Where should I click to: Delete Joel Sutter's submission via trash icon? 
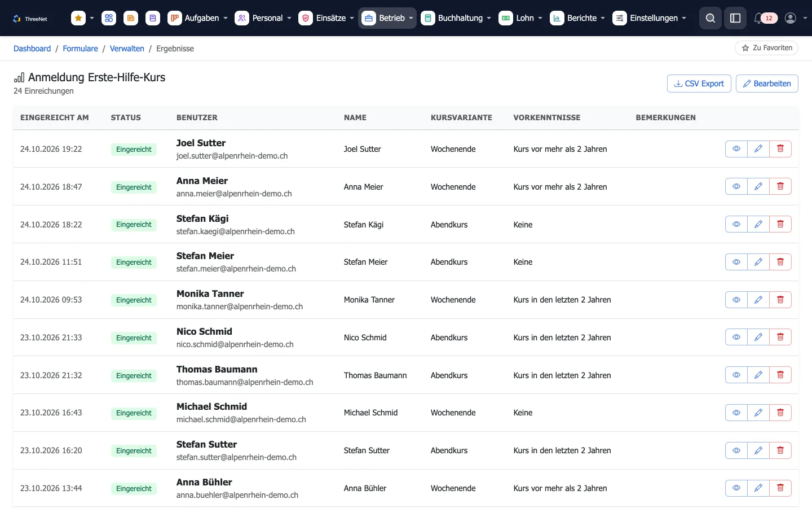click(x=780, y=148)
